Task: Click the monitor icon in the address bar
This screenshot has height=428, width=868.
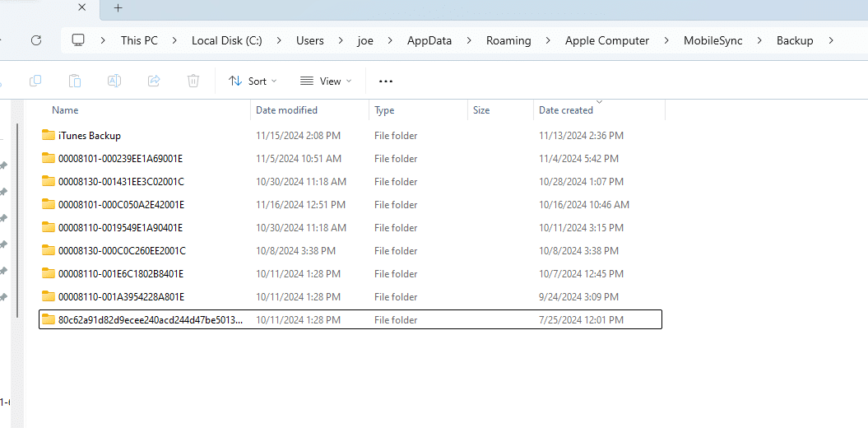Action: [x=78, y=40]
